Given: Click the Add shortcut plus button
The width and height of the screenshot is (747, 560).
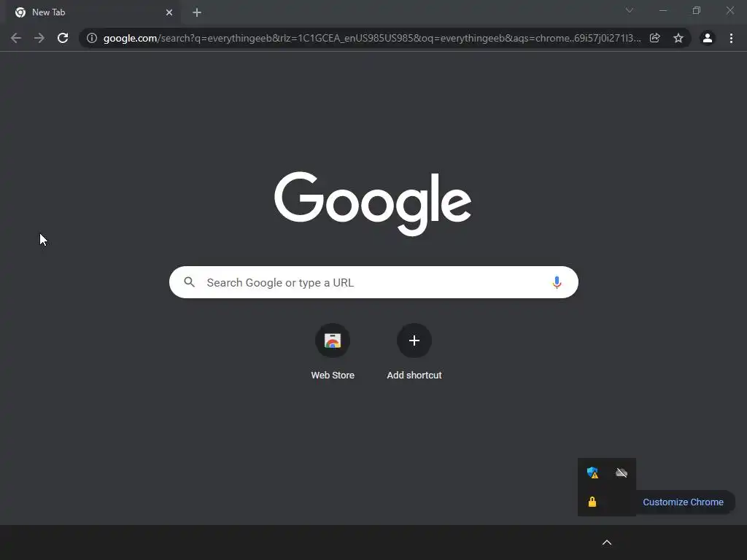Looking at the screenshot, I should pyautogui.click(x=414, y=341).
